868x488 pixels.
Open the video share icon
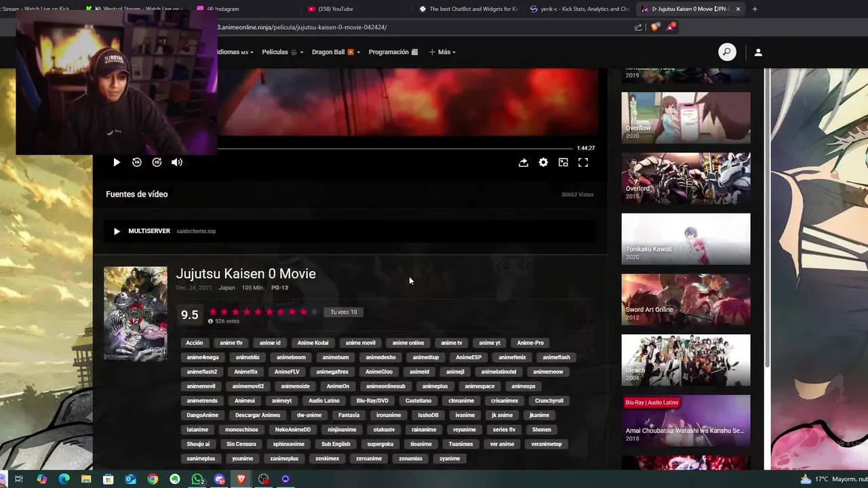coord(524,163)
